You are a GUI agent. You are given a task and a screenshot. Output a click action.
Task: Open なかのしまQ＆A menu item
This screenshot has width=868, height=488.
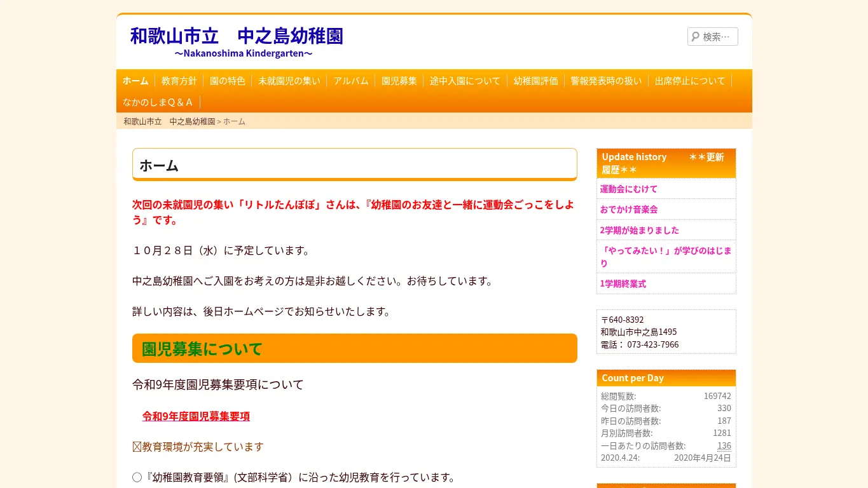pos(158,102)
